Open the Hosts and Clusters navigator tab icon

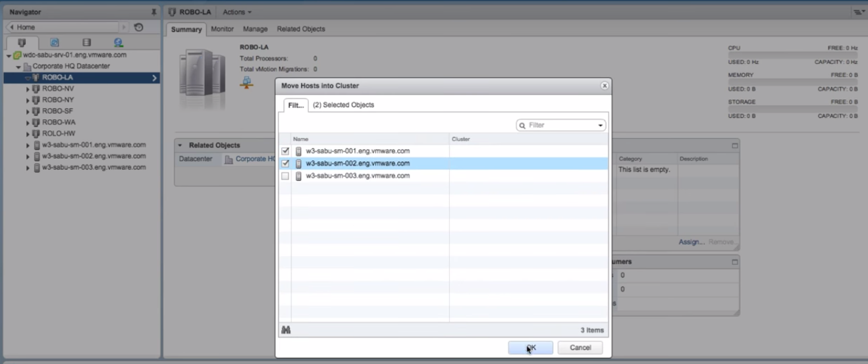coord(22,43)
